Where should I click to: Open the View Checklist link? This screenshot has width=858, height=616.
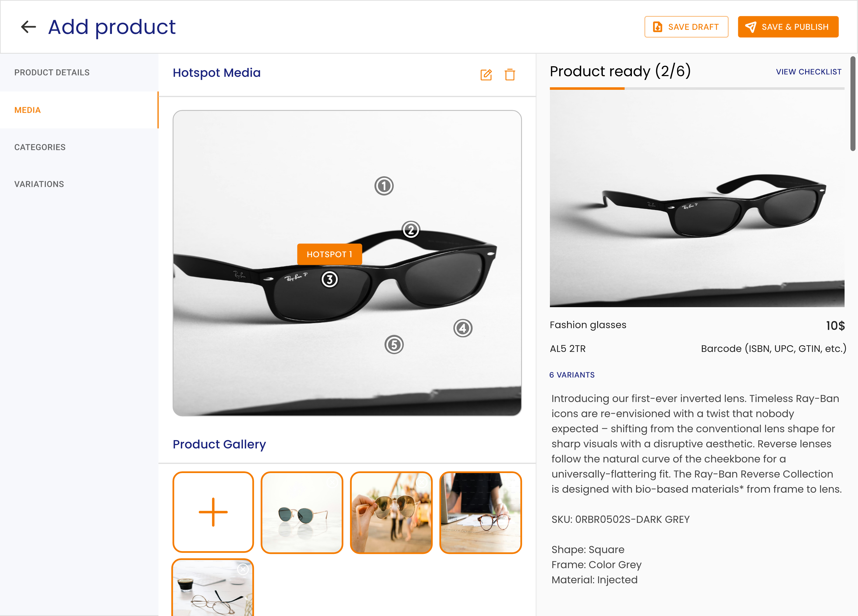pyautogui.click(x=808, y=72)
